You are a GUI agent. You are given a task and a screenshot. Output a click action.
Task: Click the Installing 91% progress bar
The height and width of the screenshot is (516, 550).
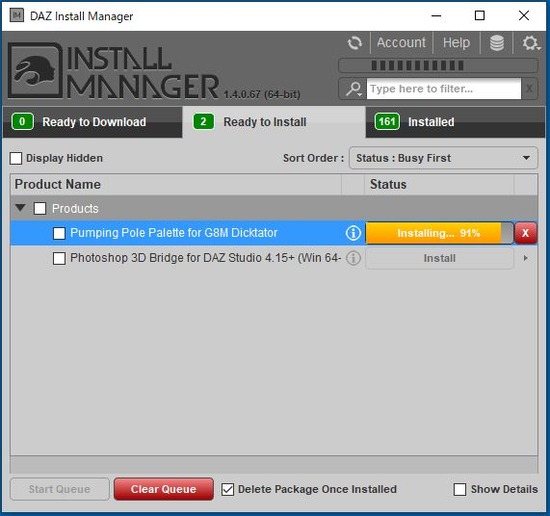[440, 233]
